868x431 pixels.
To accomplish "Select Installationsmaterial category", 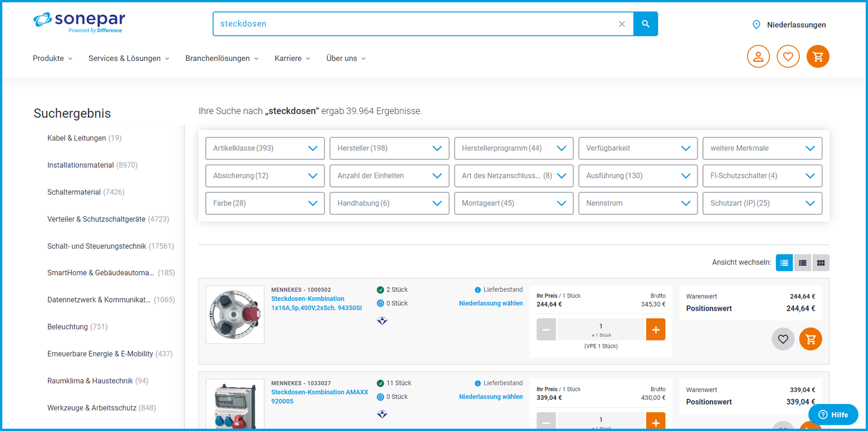I will point(92,165).
